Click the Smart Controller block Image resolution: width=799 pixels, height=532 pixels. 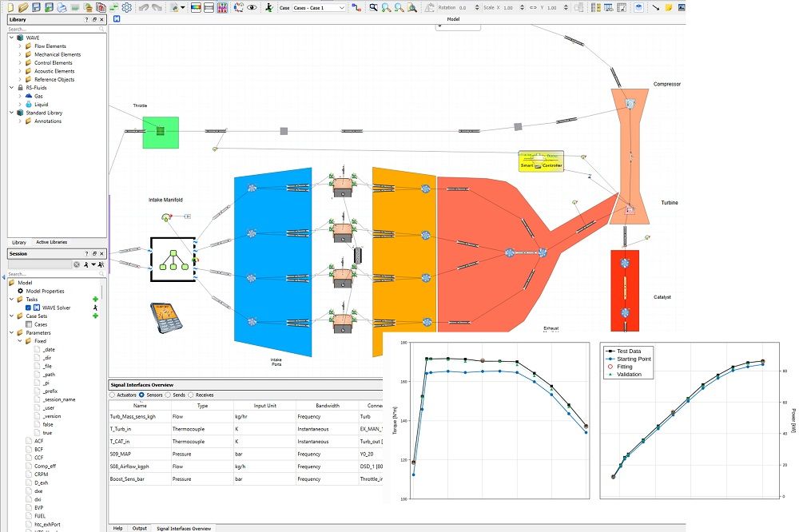click(541, 161)
